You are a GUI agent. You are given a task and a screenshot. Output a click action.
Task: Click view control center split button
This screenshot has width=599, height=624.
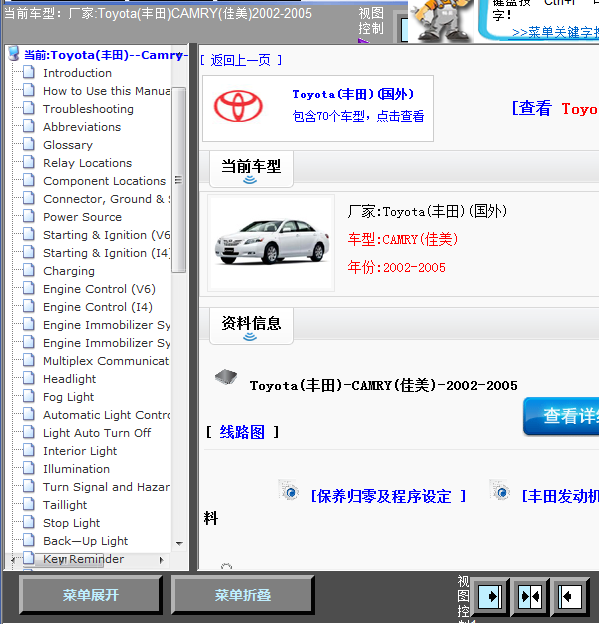pyautogui.click(x=530, y=596)
